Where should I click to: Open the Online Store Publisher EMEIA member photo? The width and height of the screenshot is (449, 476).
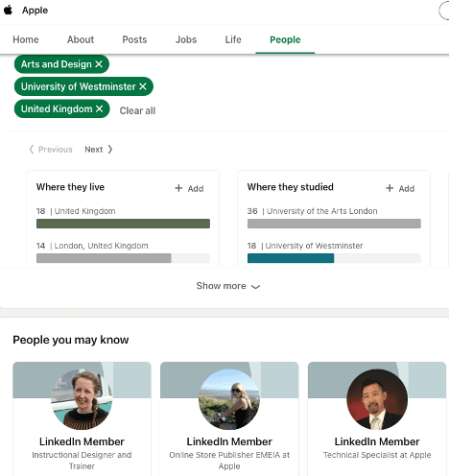(229, 399)
